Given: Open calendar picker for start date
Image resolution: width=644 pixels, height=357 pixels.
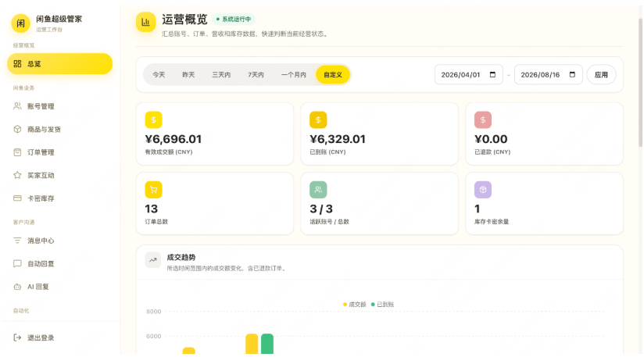Looking at the screenshot, I should click(x=493, y=75).
